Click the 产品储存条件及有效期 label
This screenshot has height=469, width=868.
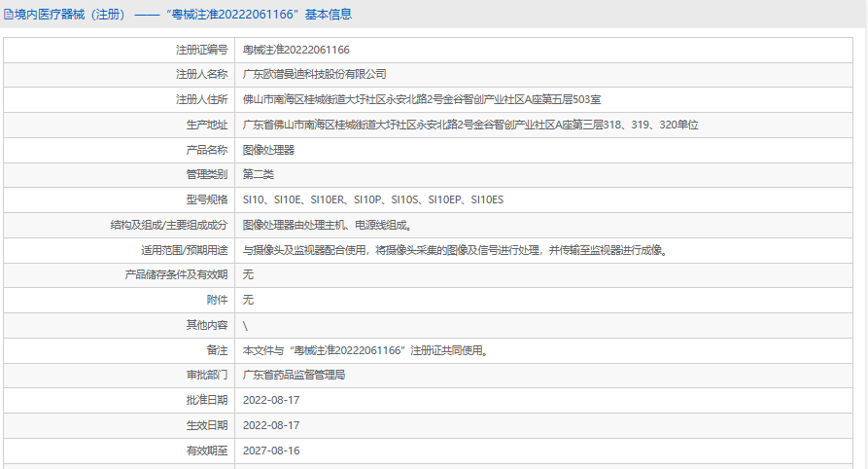pos(176,274)
